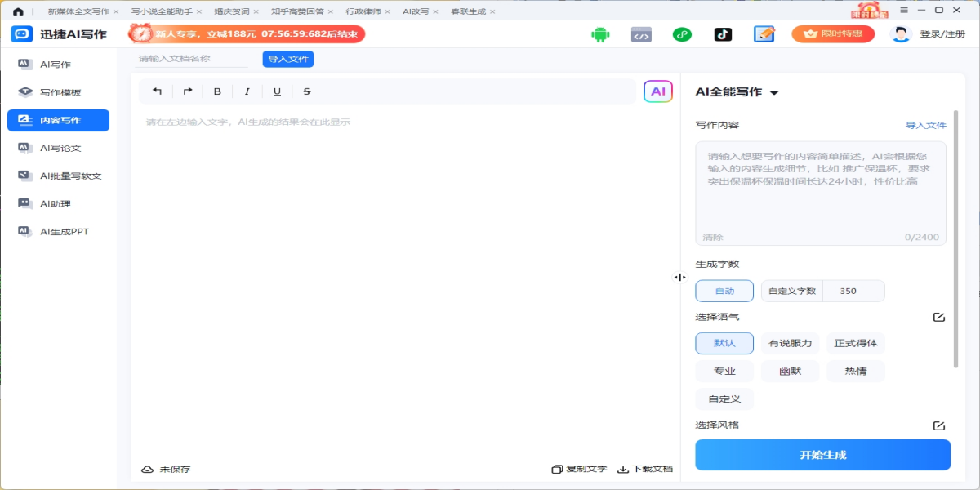Open the colorful AI assistant icon

pyautogui.click(x=657, y=91)
